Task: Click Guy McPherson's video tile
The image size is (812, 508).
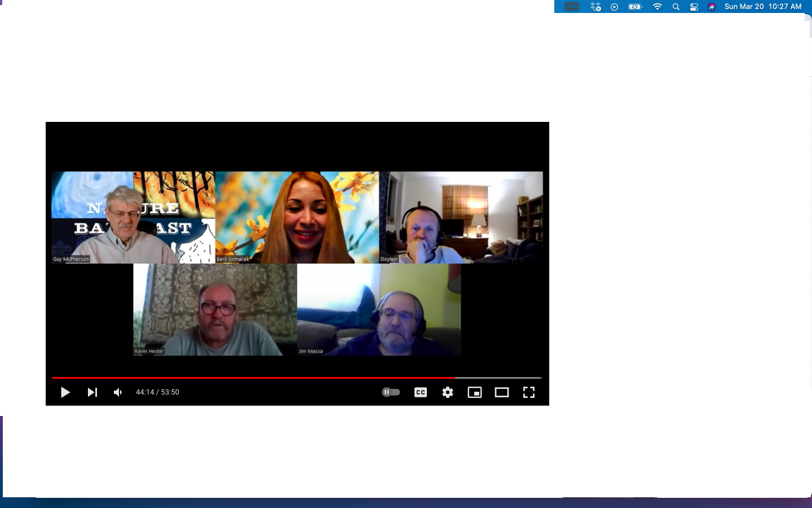Action: point(133,217)
